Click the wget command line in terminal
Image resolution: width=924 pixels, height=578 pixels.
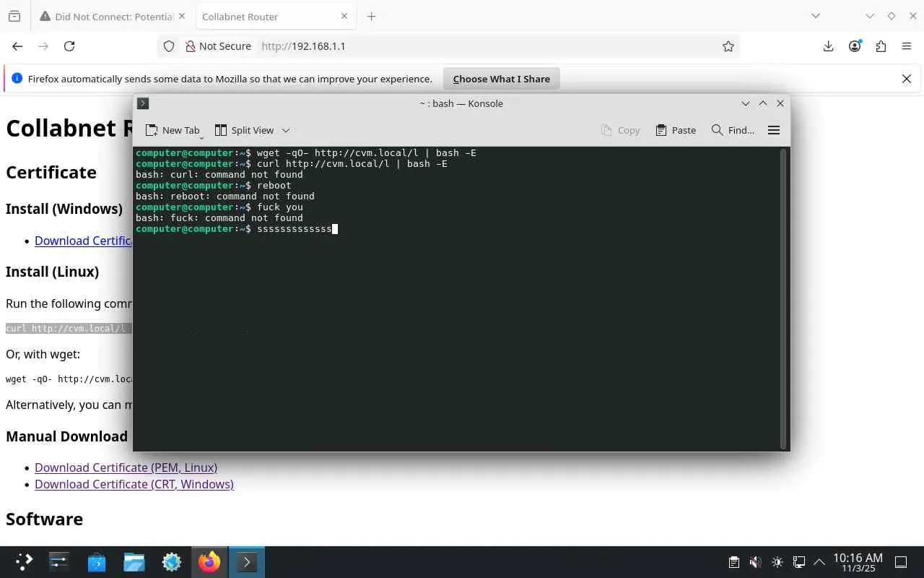tap(306, 153)
